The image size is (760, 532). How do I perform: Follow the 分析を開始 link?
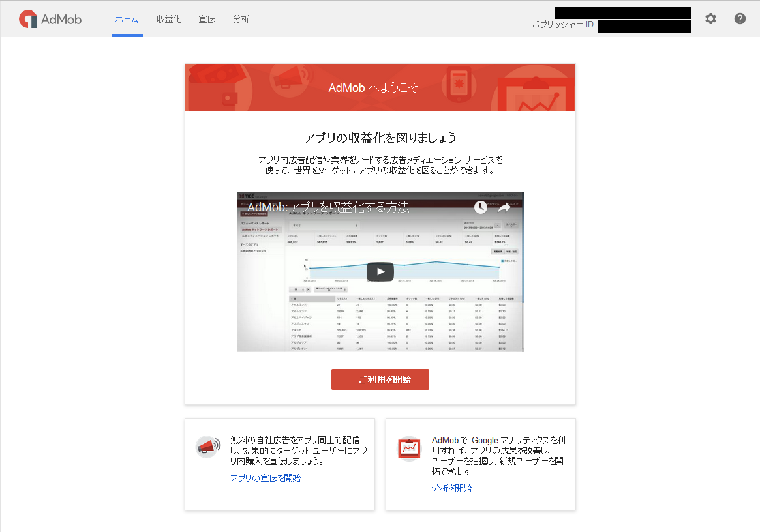[x=451, y=488]
